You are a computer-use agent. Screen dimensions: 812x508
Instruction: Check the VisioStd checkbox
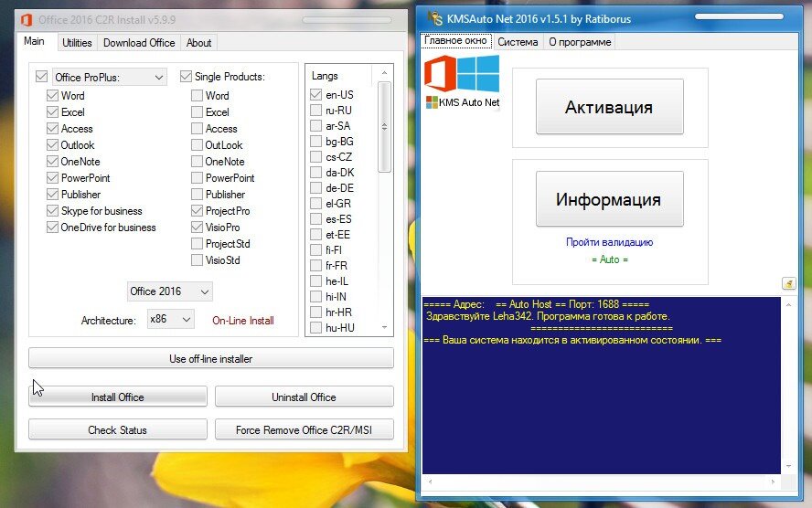[197, 260]
